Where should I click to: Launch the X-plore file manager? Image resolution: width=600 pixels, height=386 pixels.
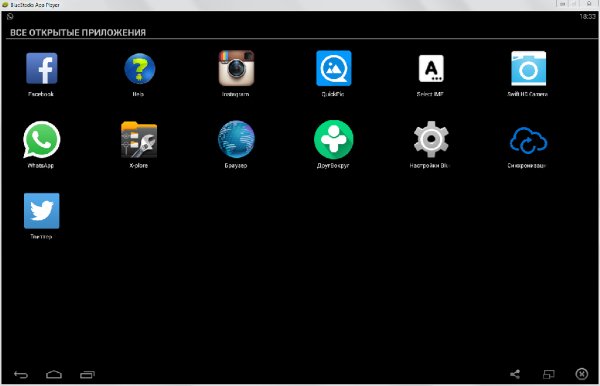click(139, 140)
